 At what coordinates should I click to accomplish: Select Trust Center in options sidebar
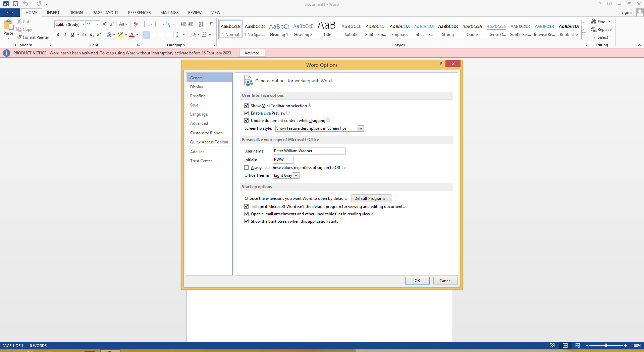point(209,161)
